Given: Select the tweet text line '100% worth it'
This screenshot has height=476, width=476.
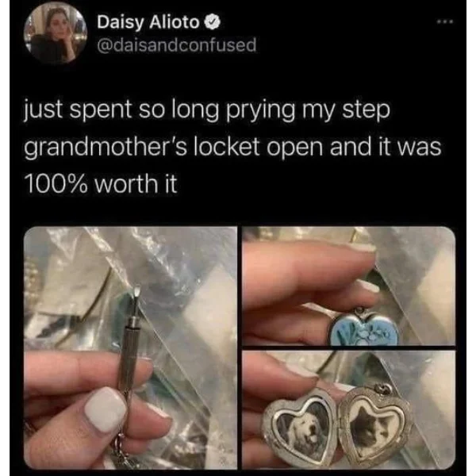Looking at the screenshot, I should [x=102, y=184].
